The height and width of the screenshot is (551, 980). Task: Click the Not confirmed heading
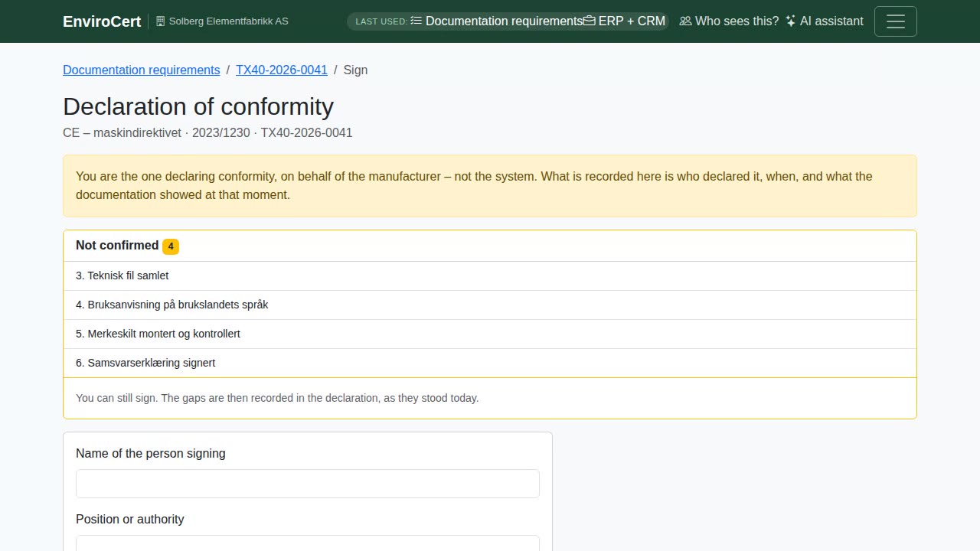coord(117,245)
